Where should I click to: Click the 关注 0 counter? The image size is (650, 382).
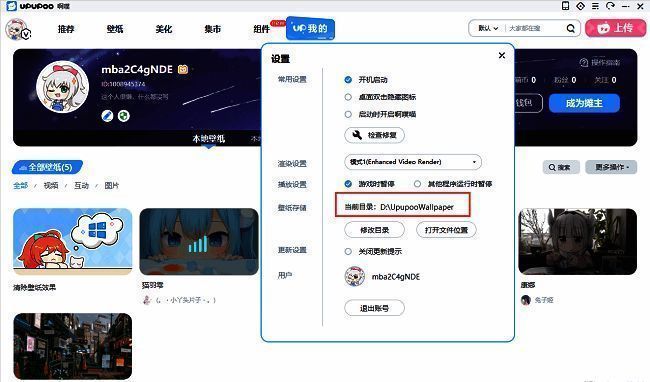tap(605, 80)
